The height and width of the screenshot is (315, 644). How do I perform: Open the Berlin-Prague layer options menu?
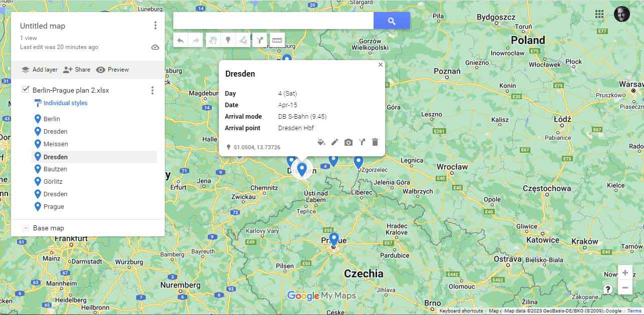tap(152, 90)
